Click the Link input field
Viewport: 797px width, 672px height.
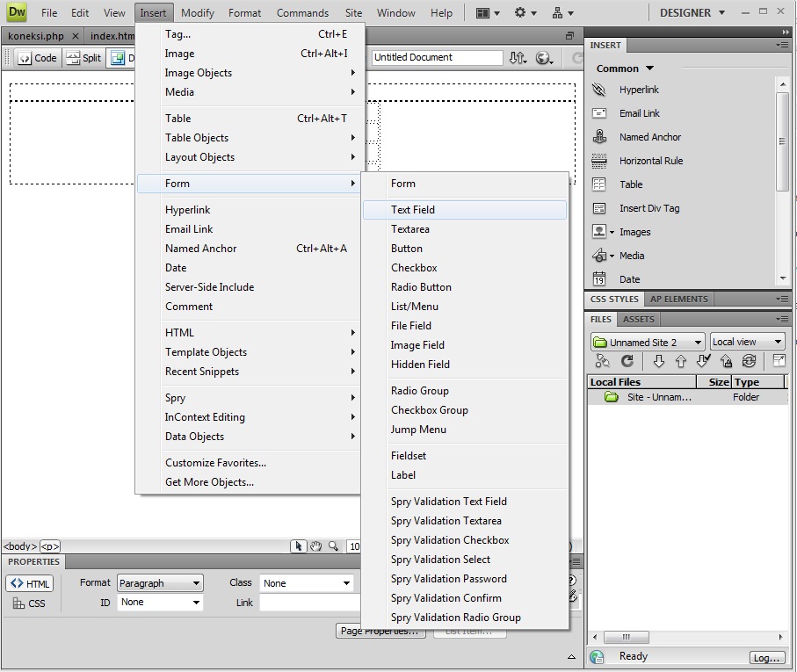tap(310, 603)
